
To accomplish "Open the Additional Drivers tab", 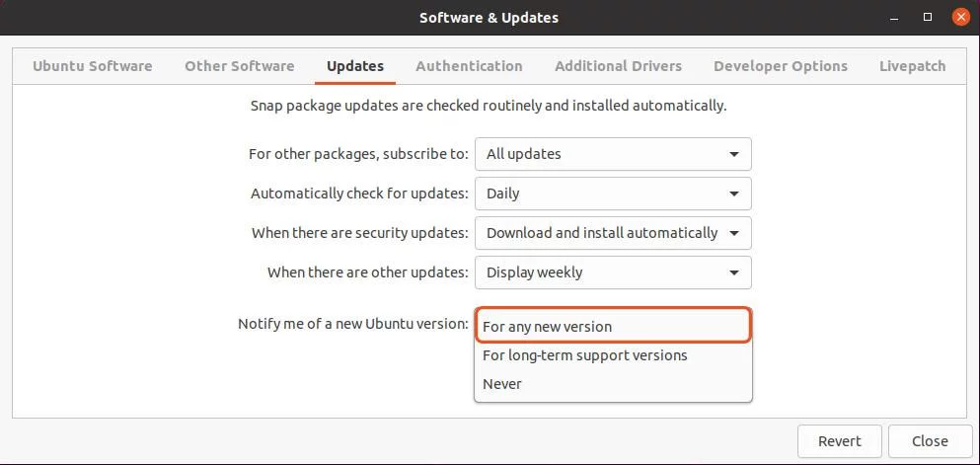I will pyautogui.click(x=618, y=66).
